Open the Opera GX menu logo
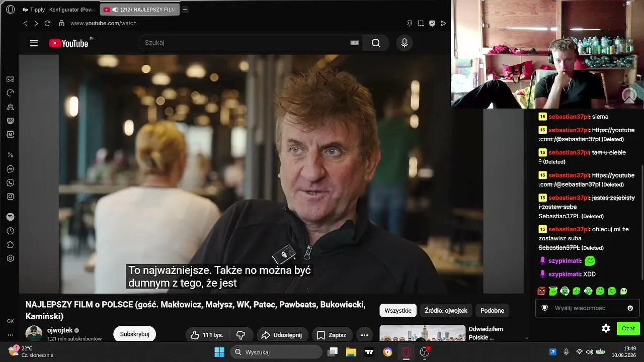 pos(11,10)
